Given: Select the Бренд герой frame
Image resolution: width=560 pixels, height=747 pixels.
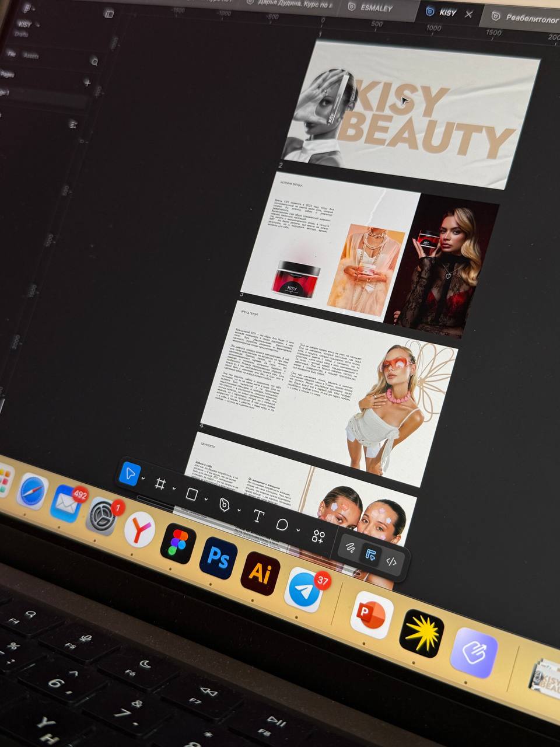Looking at the screenshot, I should 328,395.
